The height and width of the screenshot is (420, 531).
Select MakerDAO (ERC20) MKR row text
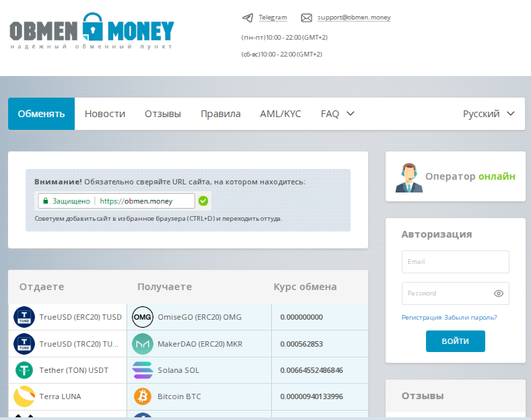pyautogui.click(x=200, y=344)
